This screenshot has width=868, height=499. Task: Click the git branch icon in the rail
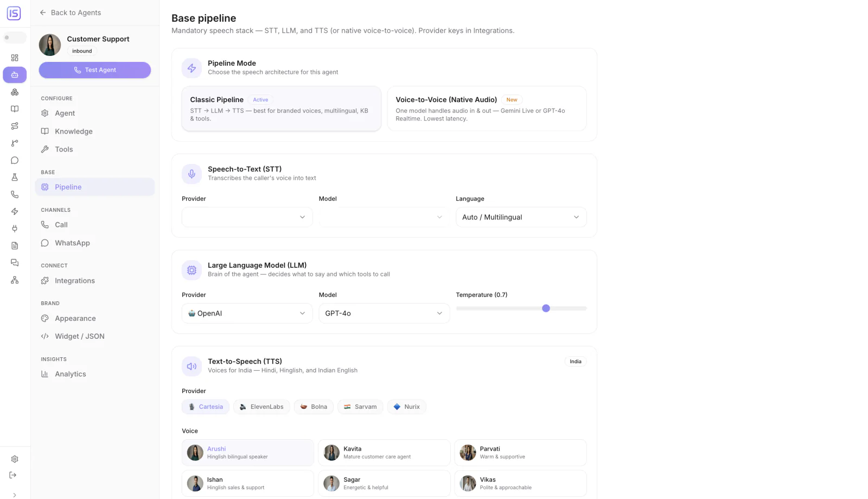coord(15,143)
